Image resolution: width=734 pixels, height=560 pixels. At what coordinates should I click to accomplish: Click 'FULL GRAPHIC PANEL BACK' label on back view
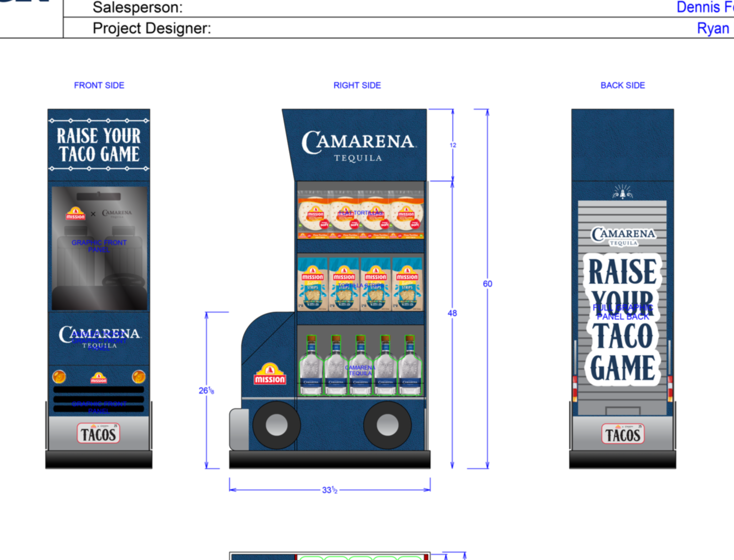(x=623, y=312)
